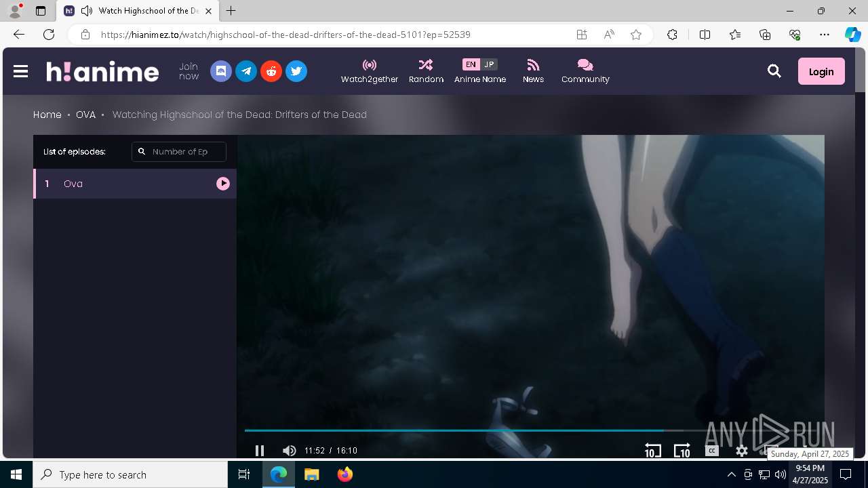Launch Firefox from the taskbar

[344, 474]
